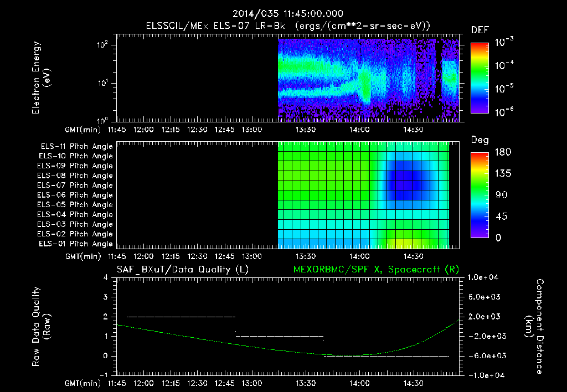567x392 pixels.
Task: Click the 12:45 tick label on the bottom axis
Action: (225, 383)
